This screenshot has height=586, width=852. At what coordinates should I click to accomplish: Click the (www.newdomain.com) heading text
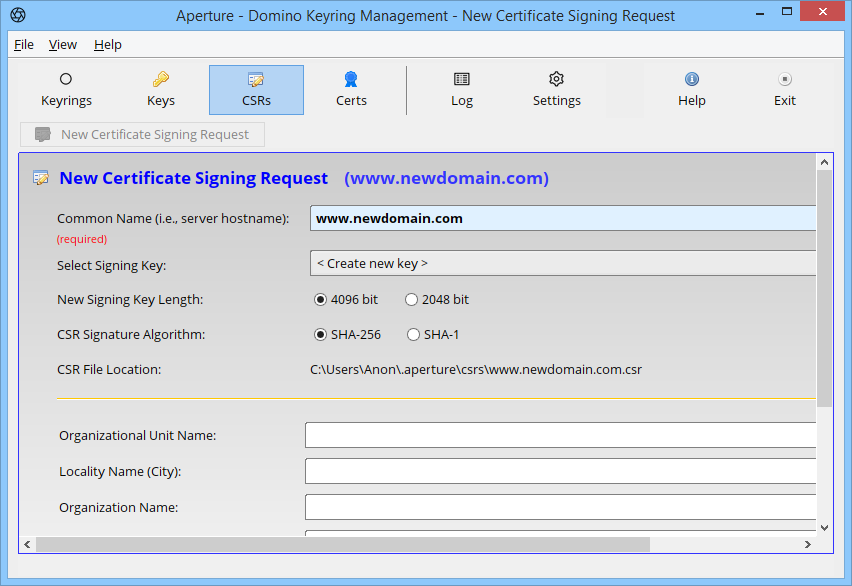pos(447,178)
